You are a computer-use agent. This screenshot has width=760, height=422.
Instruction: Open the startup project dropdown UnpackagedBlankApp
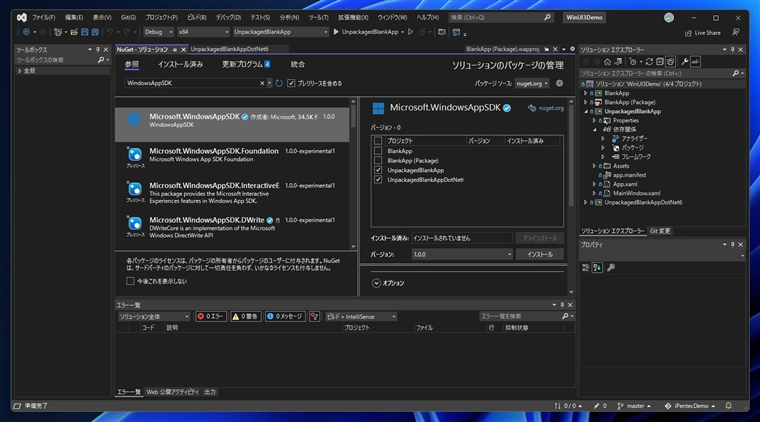[x=281, y=32]
